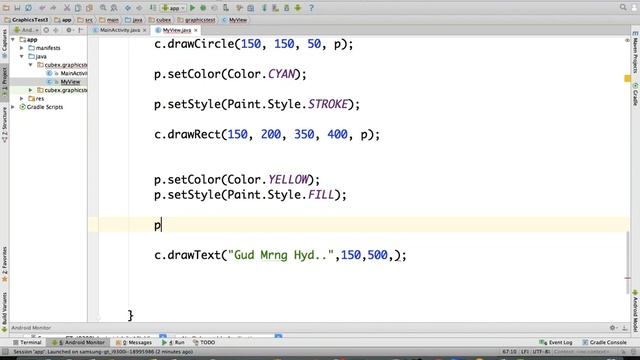Start debugging with the Debug icon
This screenshot has width=640, height=360.
(x=203, y=8)
